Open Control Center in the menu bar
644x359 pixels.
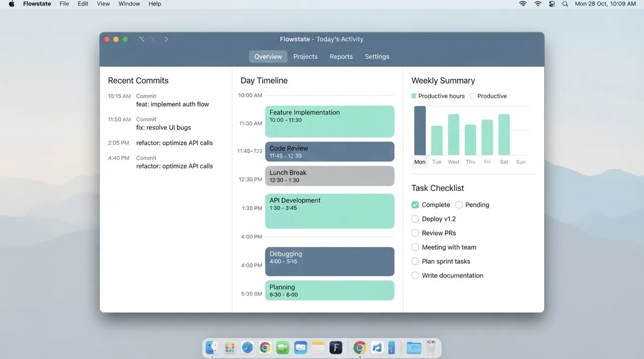(552, 4)
